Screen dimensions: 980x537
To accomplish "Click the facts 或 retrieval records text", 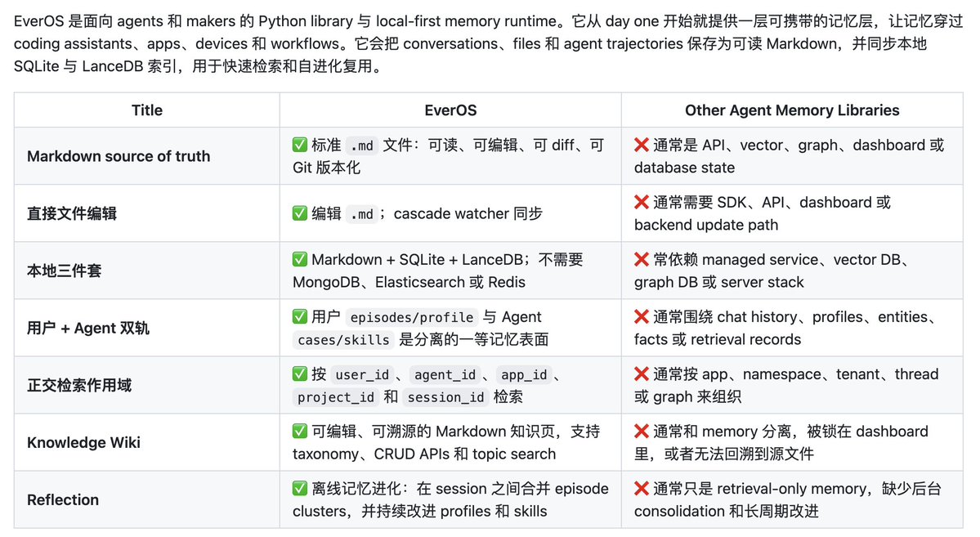I will coord(718,340).
